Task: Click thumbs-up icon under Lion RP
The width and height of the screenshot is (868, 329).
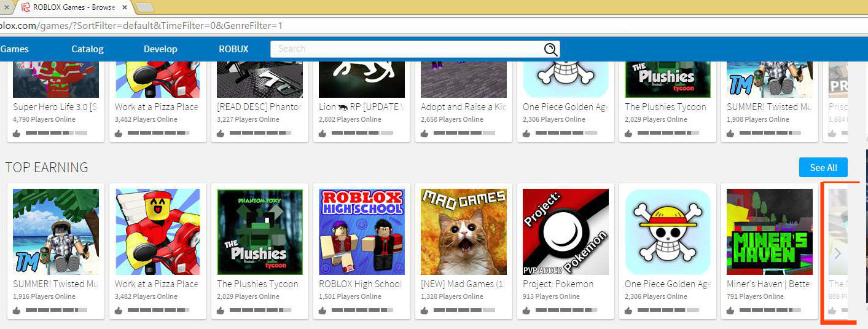Action: [x=323, y=133]
